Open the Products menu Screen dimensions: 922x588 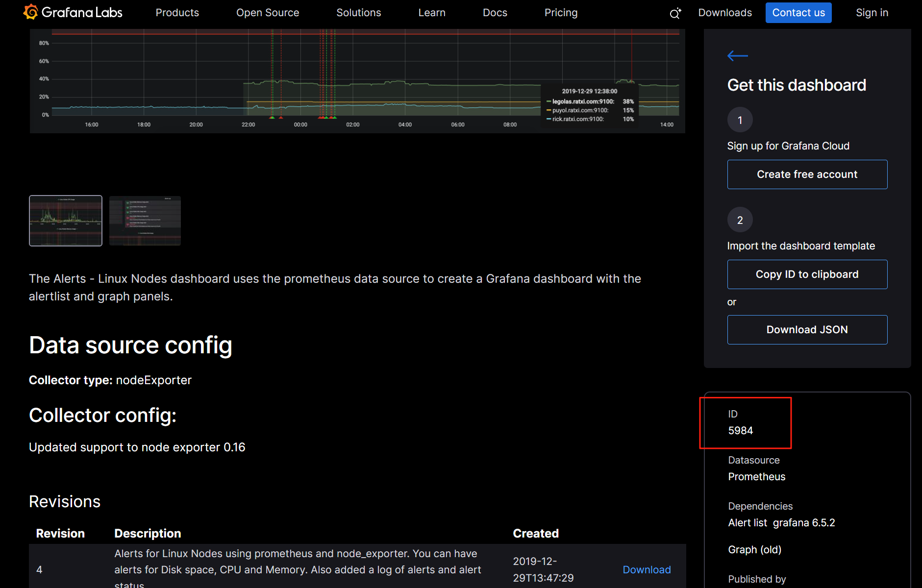177,13
